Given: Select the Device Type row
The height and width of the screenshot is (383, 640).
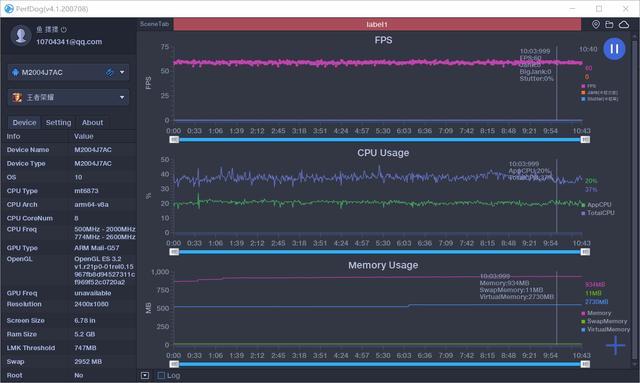Looking at the screenshot, I should tap(69, 163).
